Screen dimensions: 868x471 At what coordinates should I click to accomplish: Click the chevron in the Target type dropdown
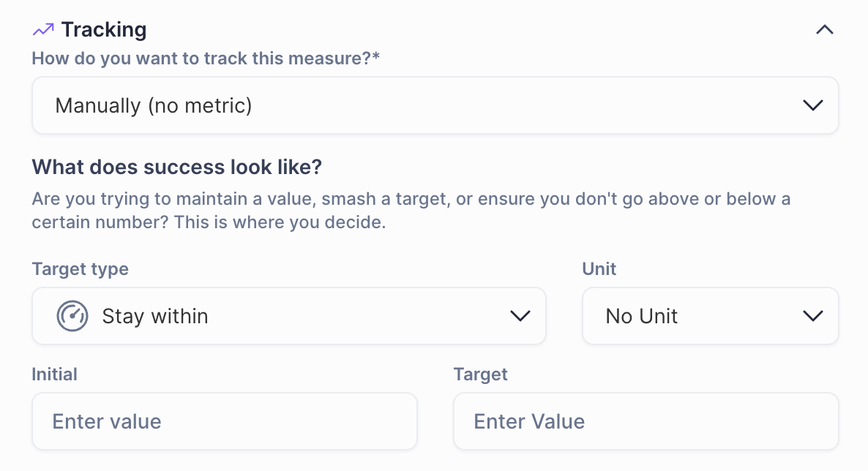pyautogui.click(x=520, y=316)
